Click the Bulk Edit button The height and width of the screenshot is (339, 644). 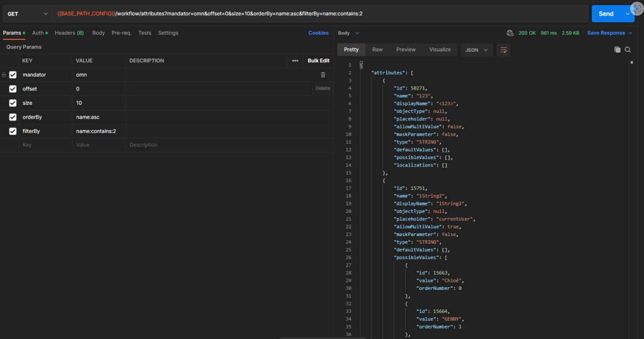point(318,61)
